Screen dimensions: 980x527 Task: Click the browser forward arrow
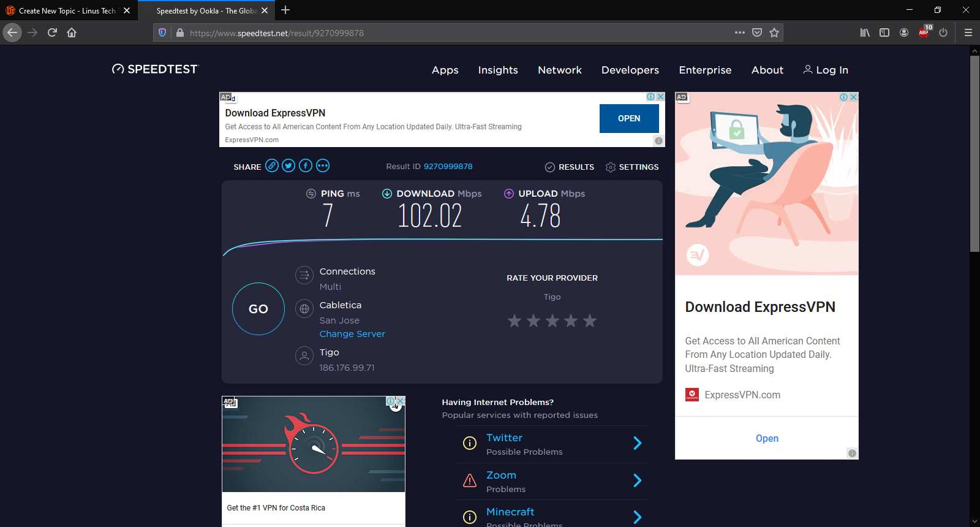click(32, 32)
